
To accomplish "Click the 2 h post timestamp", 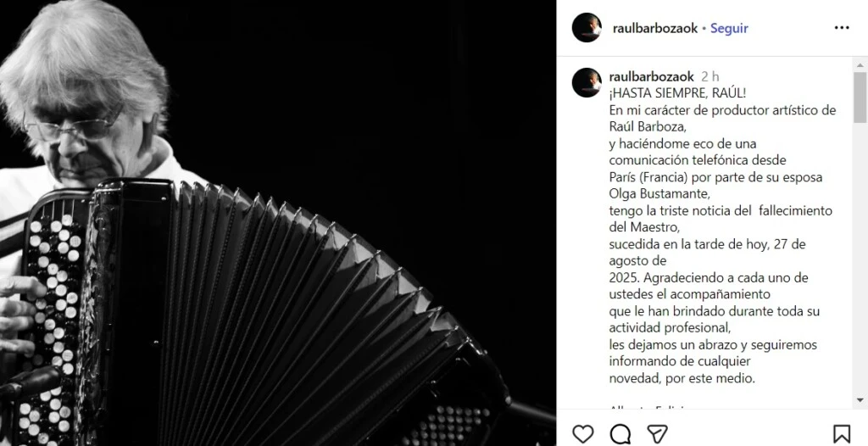I will (x=710, y=76).
